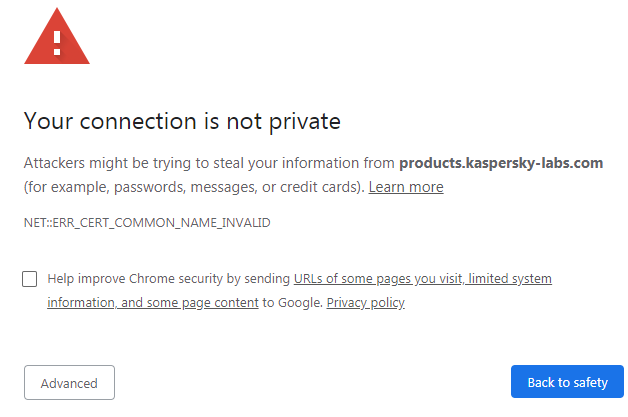This screenshot has height=417, width=628.
Task: Click the "by sending" text beside the checkbox
Action: (261, 279)
